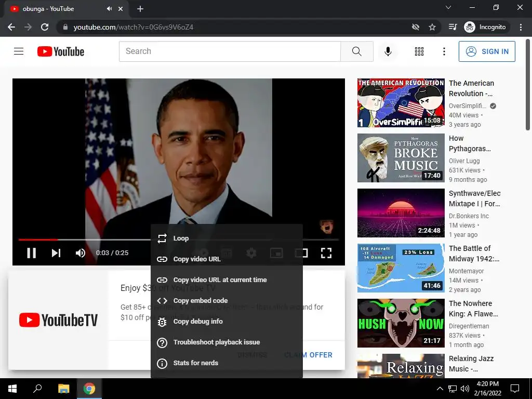This screenshot has height=399, width=532.
Task: Close the obunga YouTube tab
Action: [x=121, y=9]
